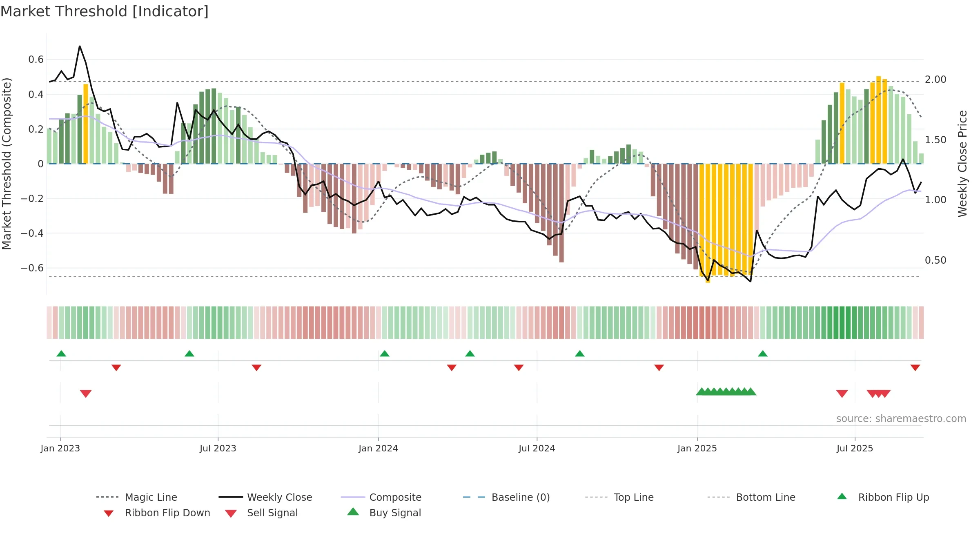Click the Market Threshold [Indicator] chart title
The image size is (980, 551).
[105, 11]
